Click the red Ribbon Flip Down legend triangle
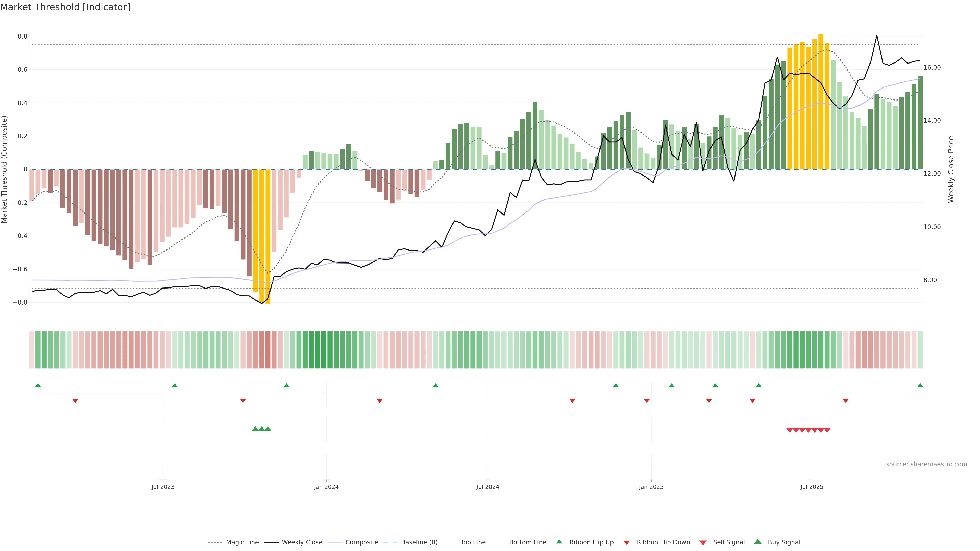 click(627, 542)
